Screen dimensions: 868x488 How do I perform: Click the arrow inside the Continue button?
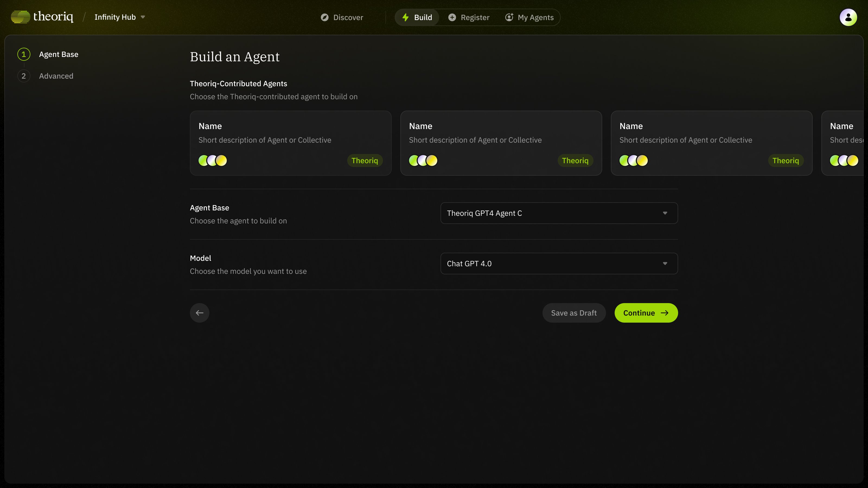665,313
